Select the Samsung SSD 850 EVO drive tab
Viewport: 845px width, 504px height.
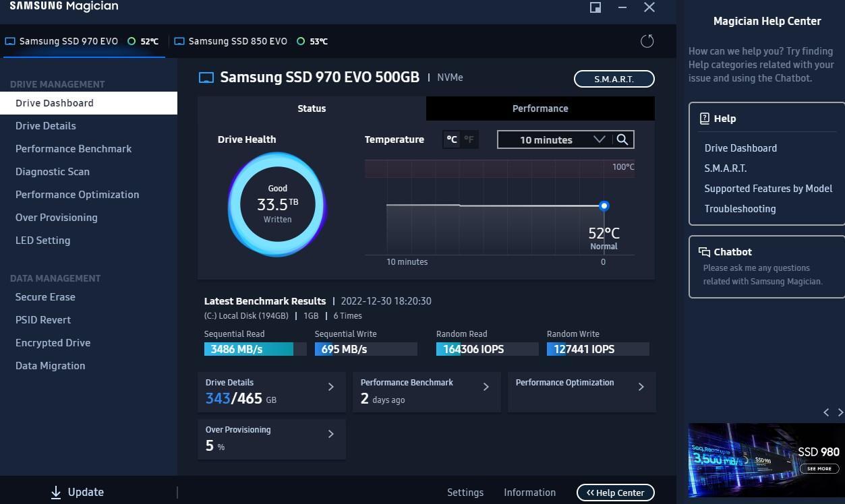251,41
